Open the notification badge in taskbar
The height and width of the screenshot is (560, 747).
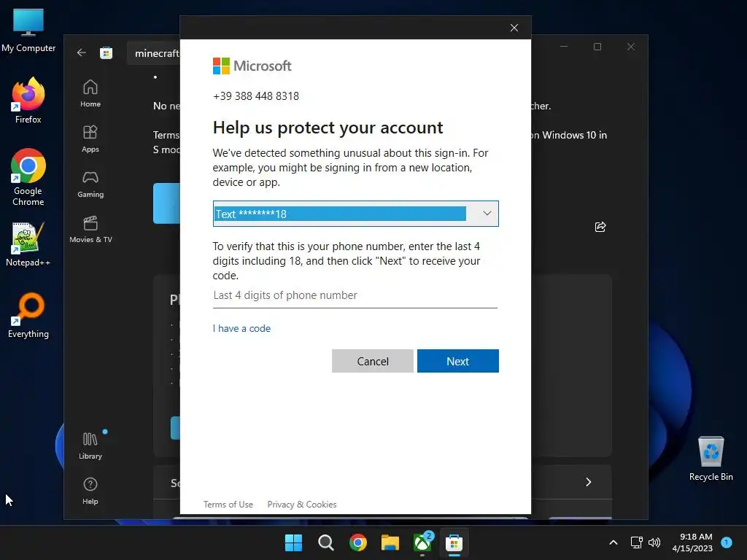(x=727, y=542)
